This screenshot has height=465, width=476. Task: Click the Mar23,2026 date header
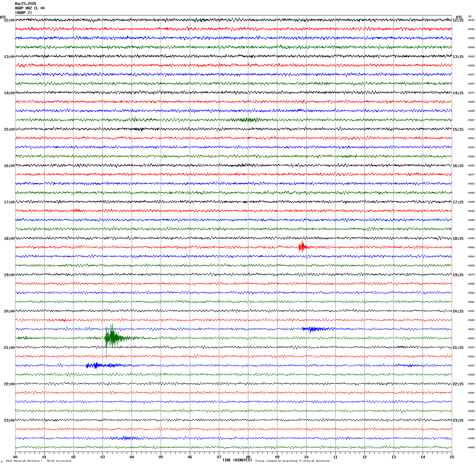tap(25, 4)
